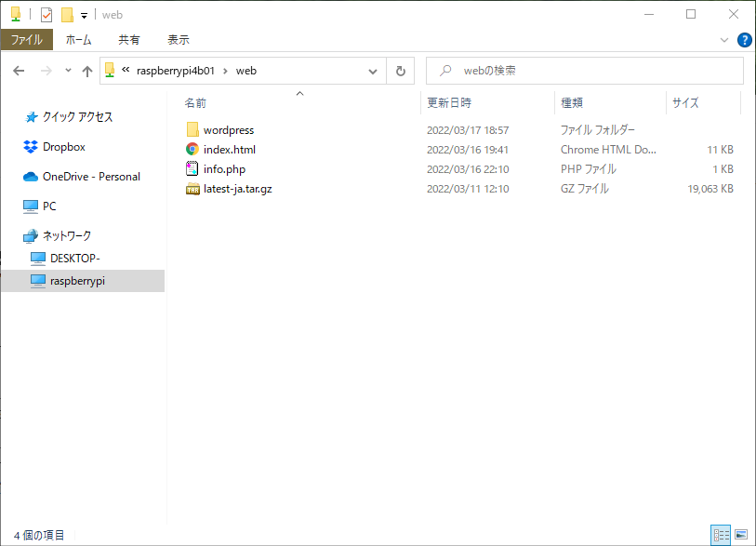
Task: Sort files by 更新日時 column header
Action: point(449,102)
